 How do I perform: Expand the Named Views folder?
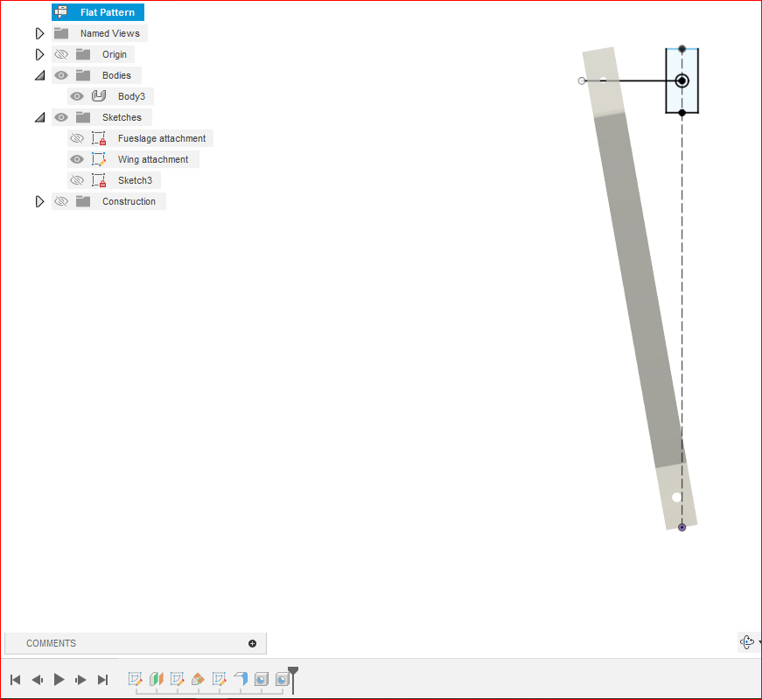coord(39,32)
